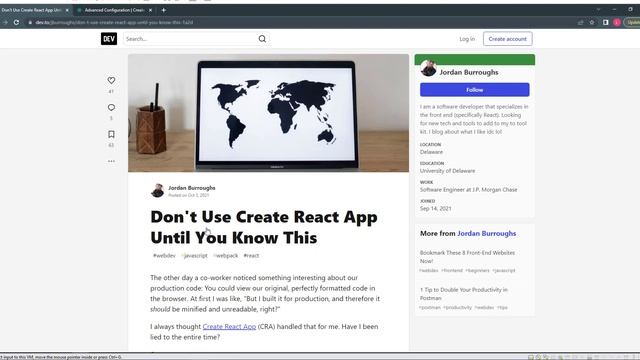The height and width of the screenshot is (360, 640).
Task: Click Jordan Burroughs name in article byline
Action: (191, 188)
